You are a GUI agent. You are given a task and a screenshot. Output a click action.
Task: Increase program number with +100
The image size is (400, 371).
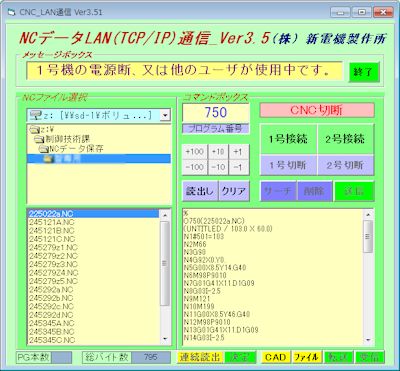pyautogui.click(x=195, y=152)
